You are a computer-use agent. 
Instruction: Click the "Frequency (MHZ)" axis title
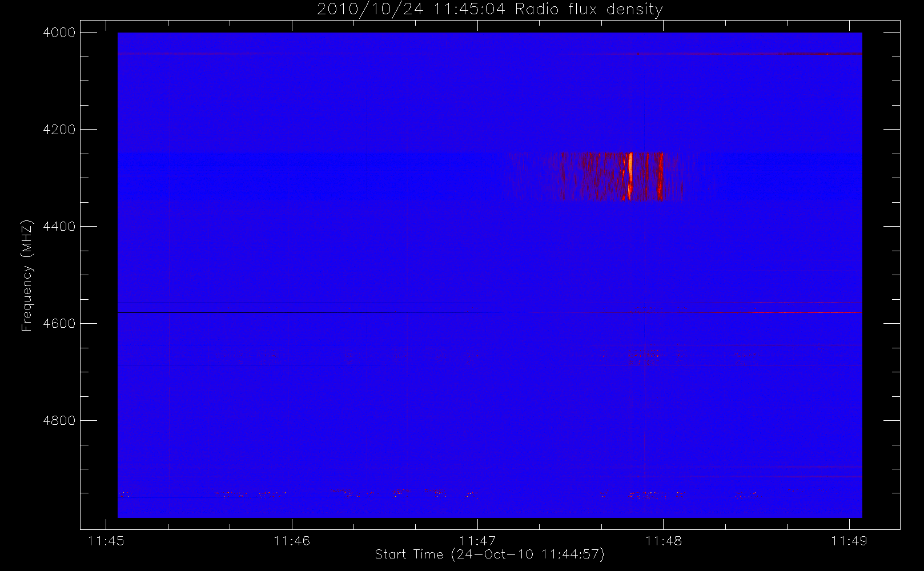27,275
